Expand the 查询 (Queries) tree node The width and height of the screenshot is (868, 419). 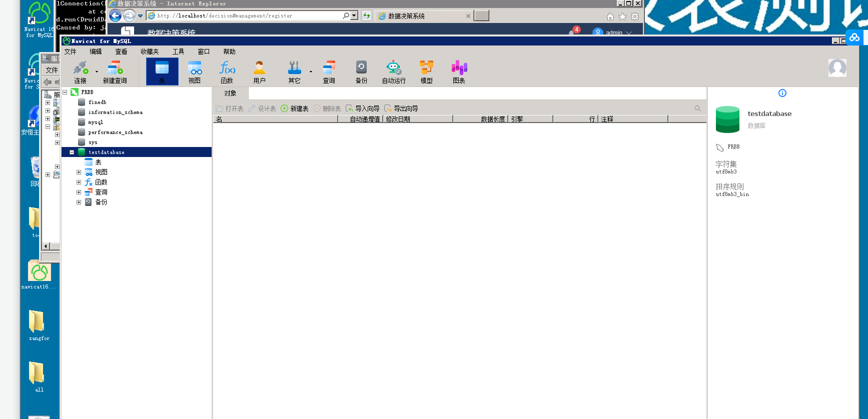(x=79, y=192)
